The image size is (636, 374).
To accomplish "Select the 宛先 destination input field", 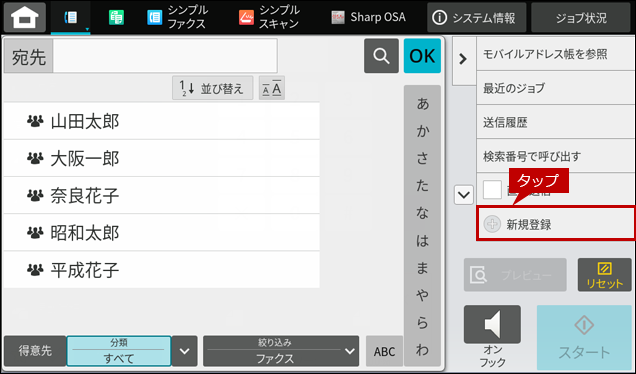I will [x=165, y=56].
